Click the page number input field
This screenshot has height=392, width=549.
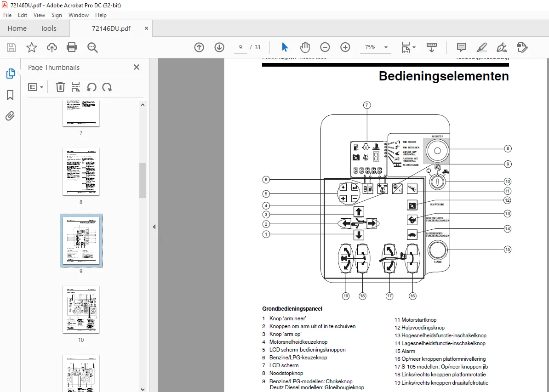coord(240,47)
